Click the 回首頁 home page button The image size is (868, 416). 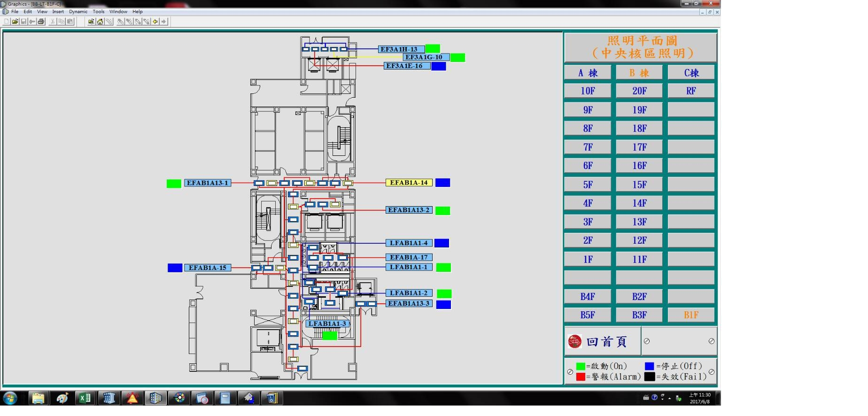point(606,342)
